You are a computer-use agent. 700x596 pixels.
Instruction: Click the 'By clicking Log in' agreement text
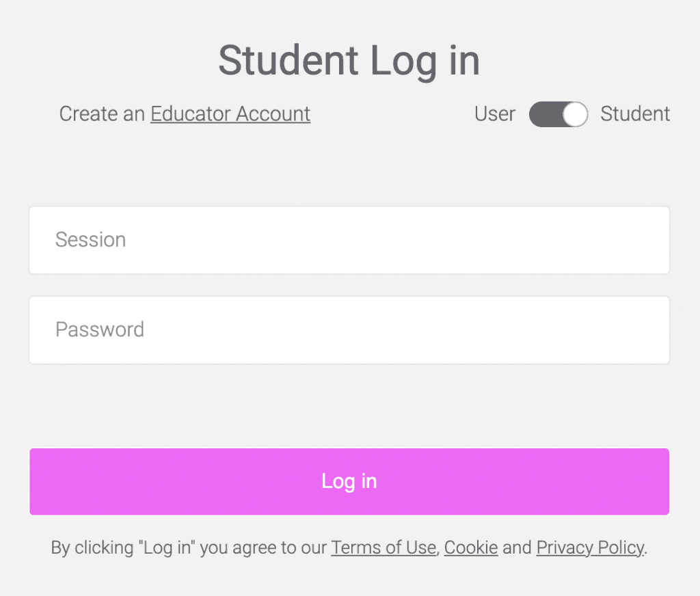point(189,547)
